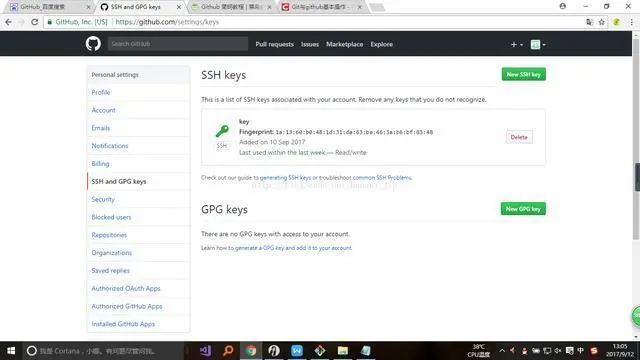Expand the plus create-new dropdown
The image size is (640, 360).
516,44
